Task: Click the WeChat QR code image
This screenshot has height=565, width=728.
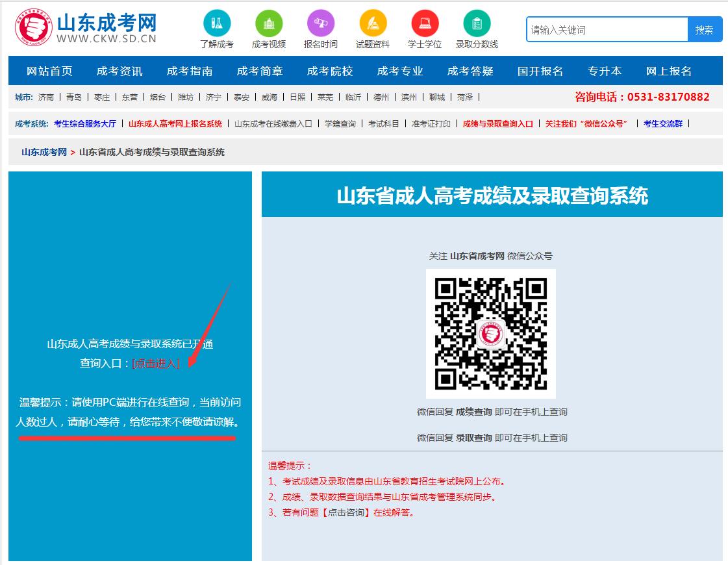Action: [x=491, y=333]
